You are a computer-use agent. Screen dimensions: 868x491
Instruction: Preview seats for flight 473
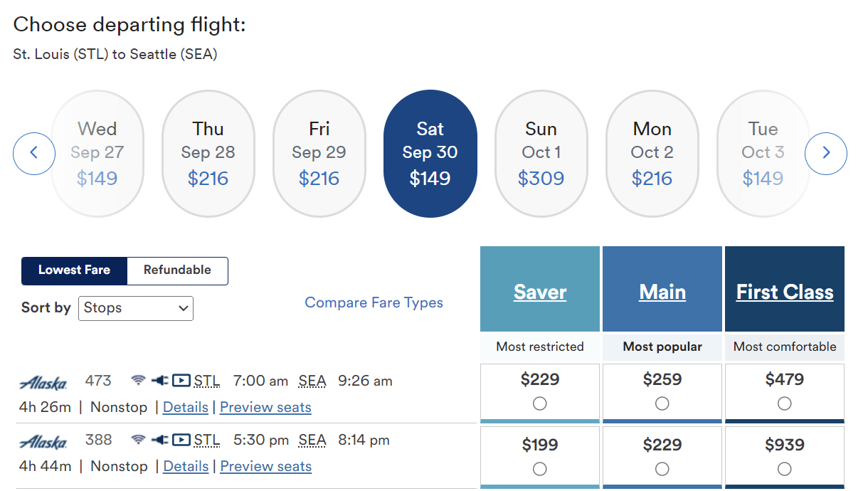[265, 408]
